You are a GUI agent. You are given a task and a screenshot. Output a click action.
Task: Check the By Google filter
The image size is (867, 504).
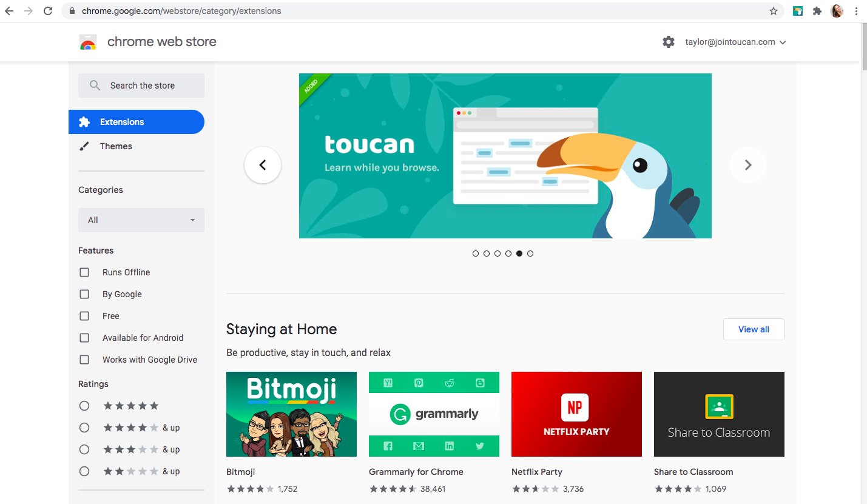click(84, 294)
